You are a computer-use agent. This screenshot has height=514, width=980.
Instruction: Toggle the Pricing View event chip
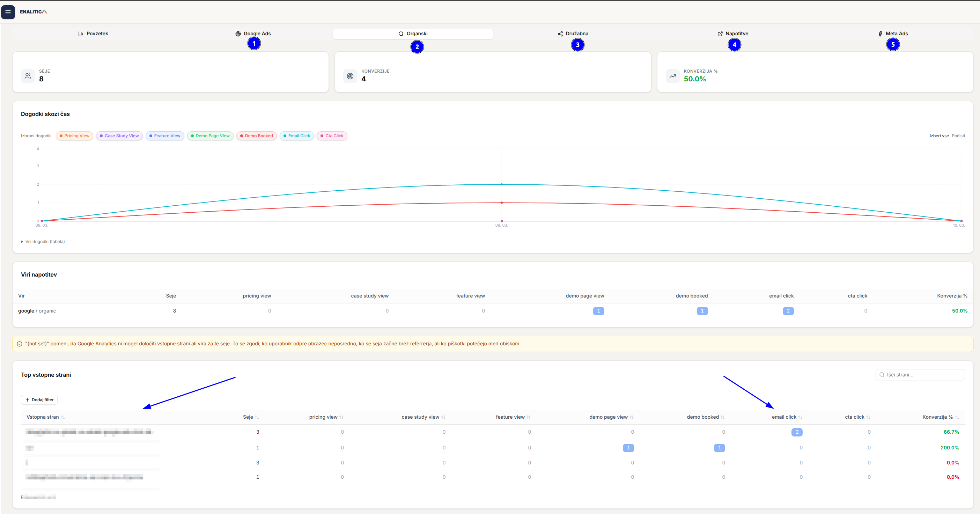coord(75,136)
